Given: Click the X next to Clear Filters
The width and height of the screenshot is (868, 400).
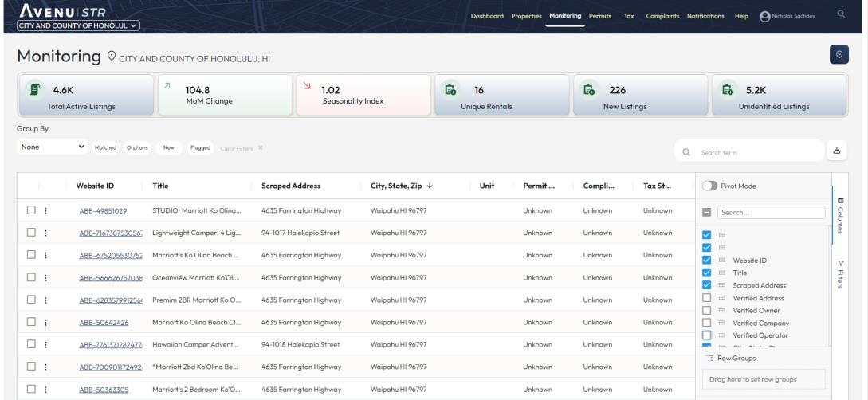Looking at the screenshot, I should click(x=260, y=147).
